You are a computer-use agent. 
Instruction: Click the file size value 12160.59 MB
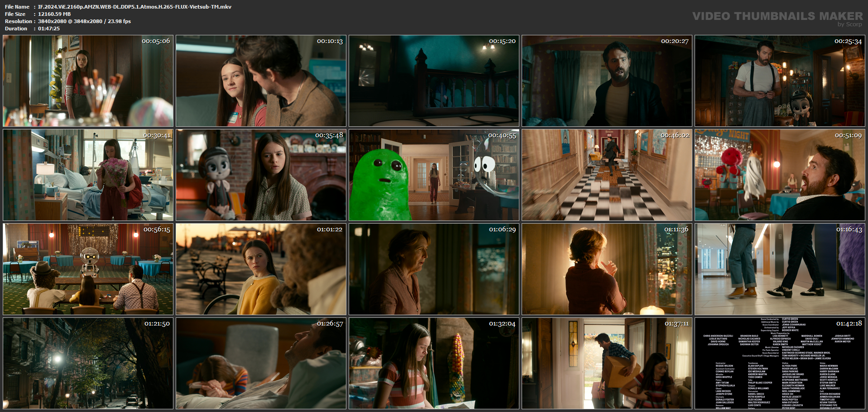point(54,14)
